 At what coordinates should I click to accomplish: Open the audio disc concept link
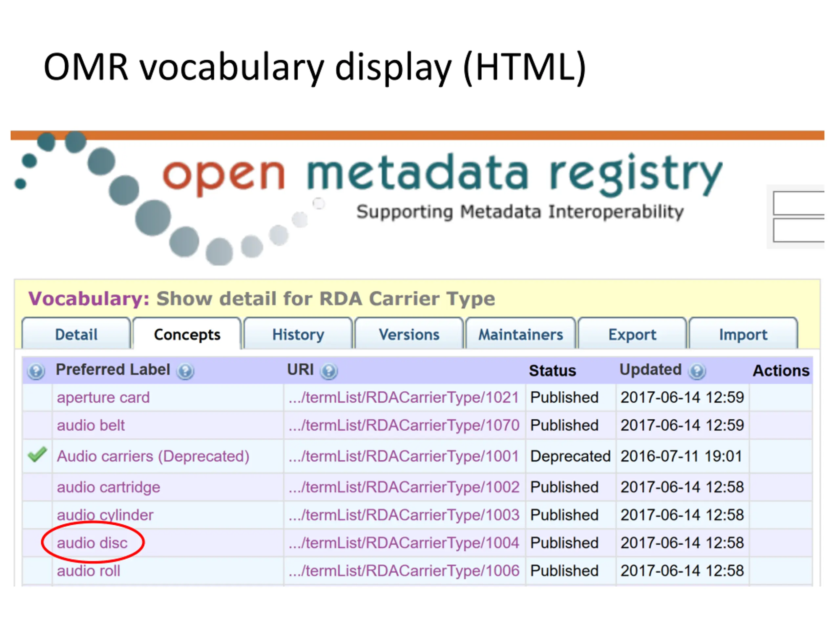coord(92,543)
